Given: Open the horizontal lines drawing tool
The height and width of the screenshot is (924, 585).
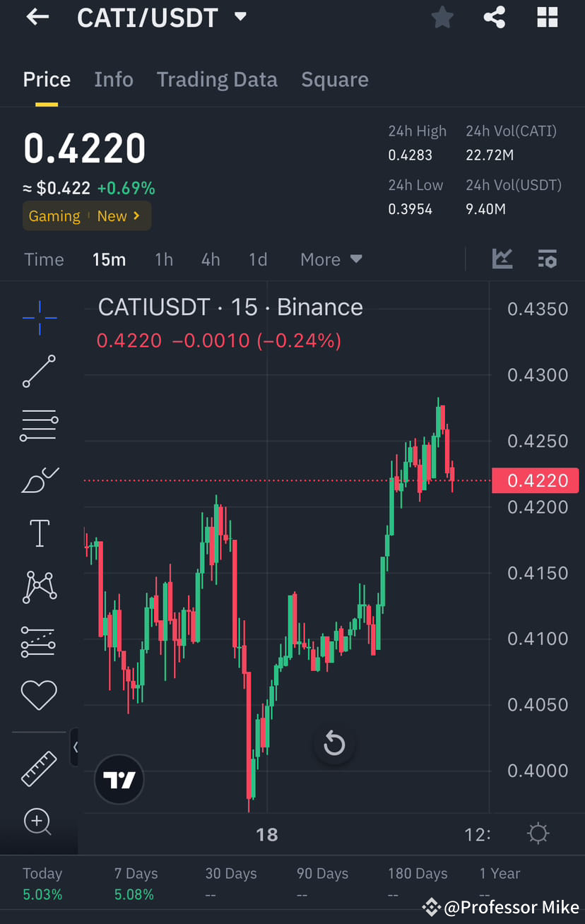Looking at the screenshot, I should click(38, 425).
